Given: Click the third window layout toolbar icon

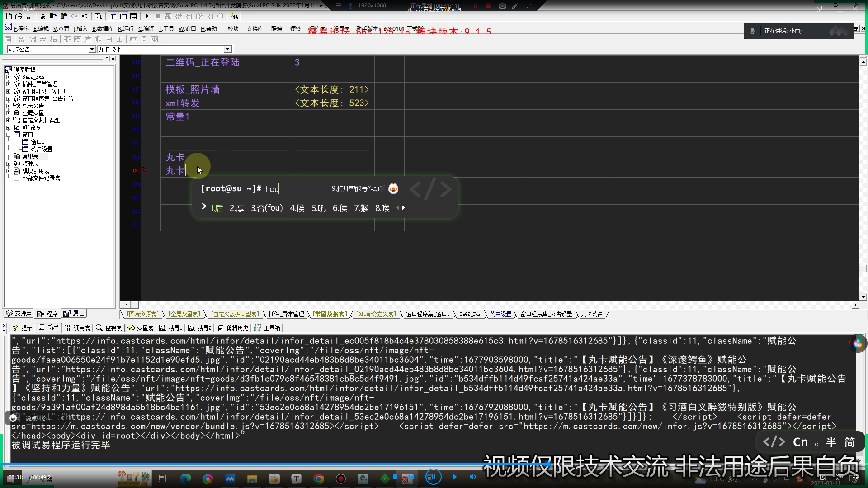Looking at the screenshot, I should pyautogui.click(x=133, y=16).
